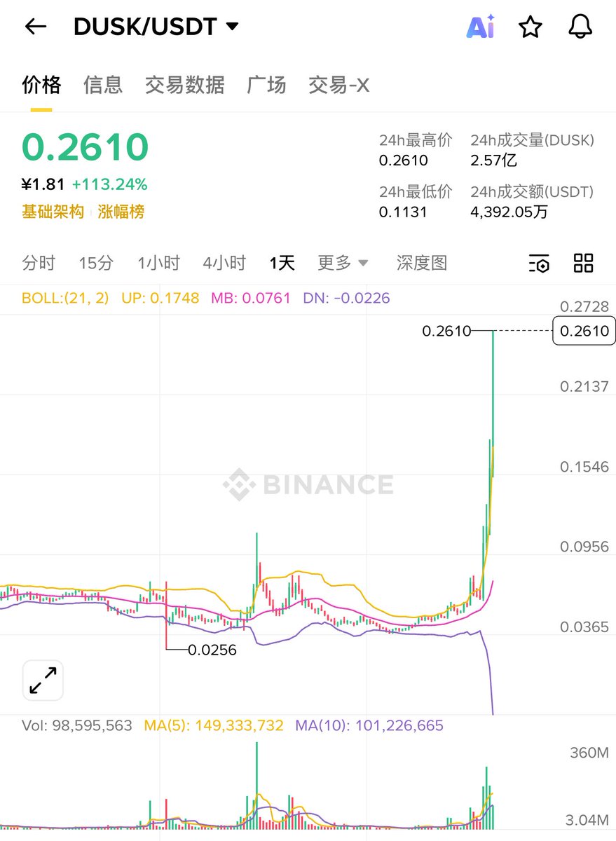Open the 基础架构 category tag
Image resolution: width=616 pixels, height=841 pixels.
(x=53, y=212)
